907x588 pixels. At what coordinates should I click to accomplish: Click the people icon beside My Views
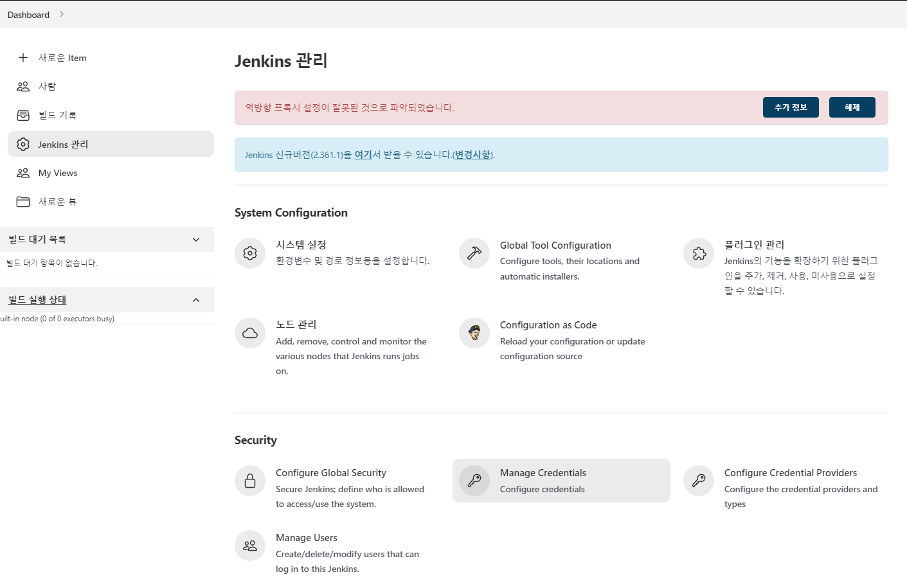pyautogui.click(x=23, y=173)
